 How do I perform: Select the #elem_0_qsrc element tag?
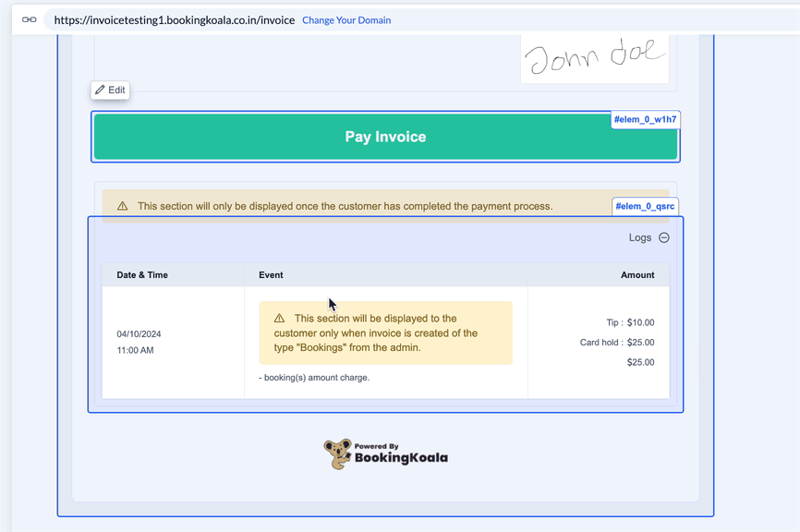coord(645,206)
